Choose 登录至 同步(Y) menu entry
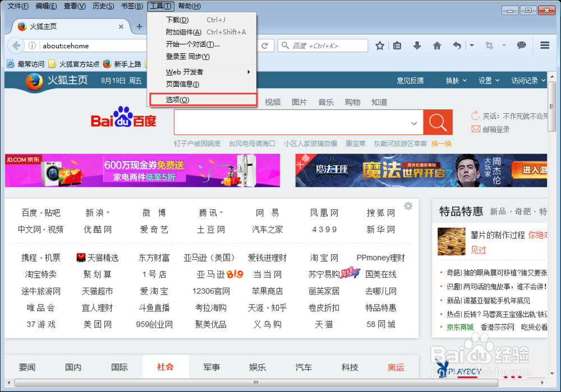This screenshot has height=392, width=561. pos(203,56)
